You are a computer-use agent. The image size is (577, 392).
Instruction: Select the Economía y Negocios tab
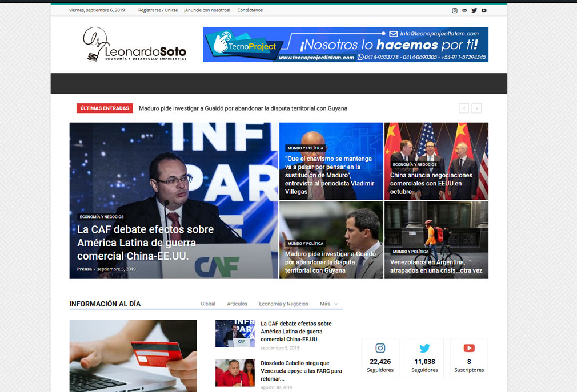(283, 304)
